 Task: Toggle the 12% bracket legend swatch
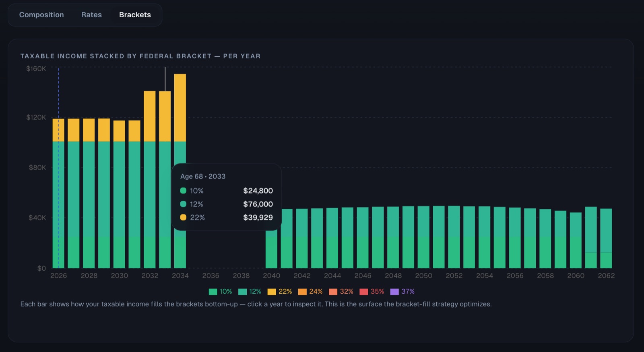pos(242,292)
